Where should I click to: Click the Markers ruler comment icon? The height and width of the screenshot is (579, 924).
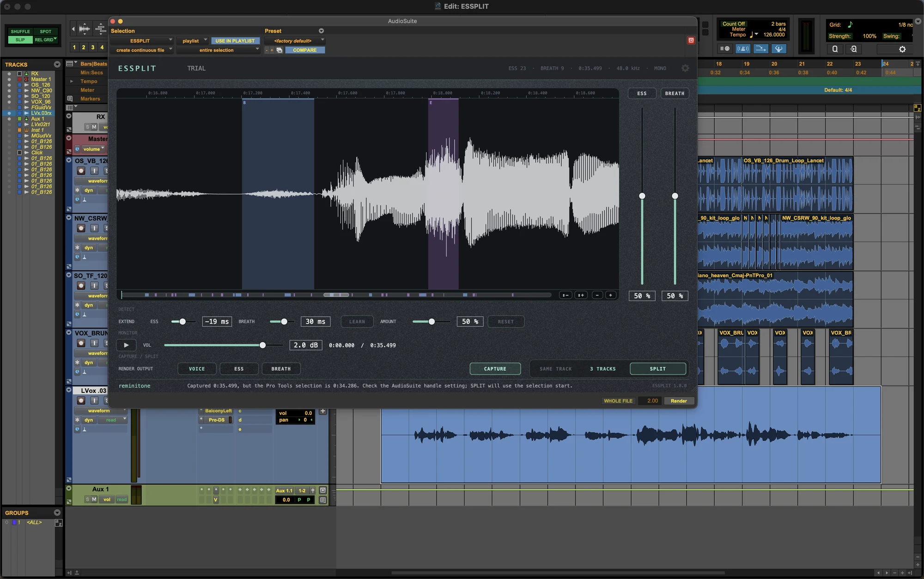[x=70, y=99]
